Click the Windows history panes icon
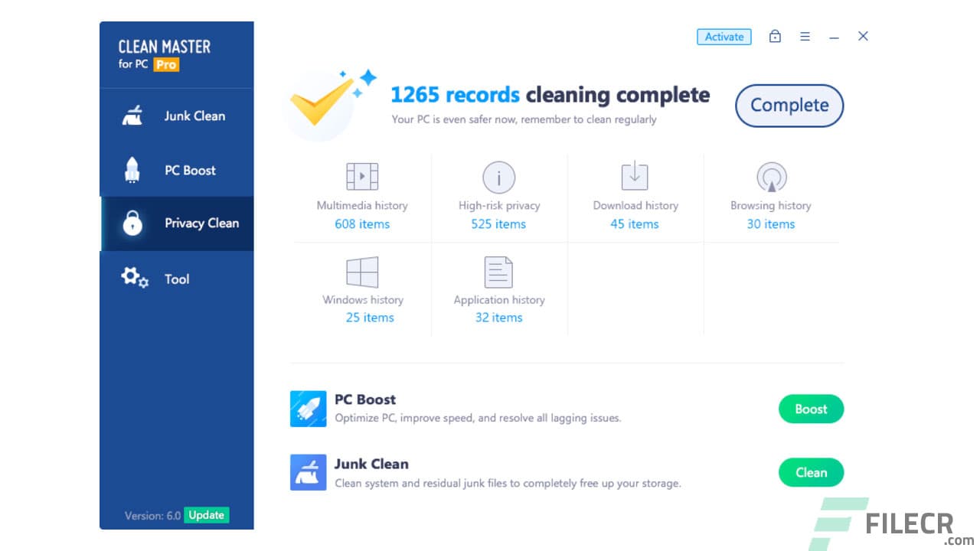The image size is (980, 551). [361, 272]
